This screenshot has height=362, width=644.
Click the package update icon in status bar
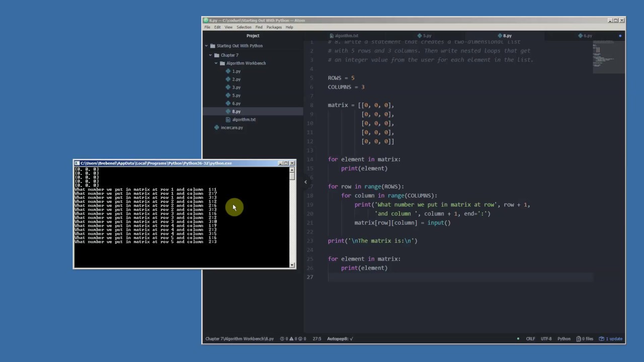click(x=601, y=339)
